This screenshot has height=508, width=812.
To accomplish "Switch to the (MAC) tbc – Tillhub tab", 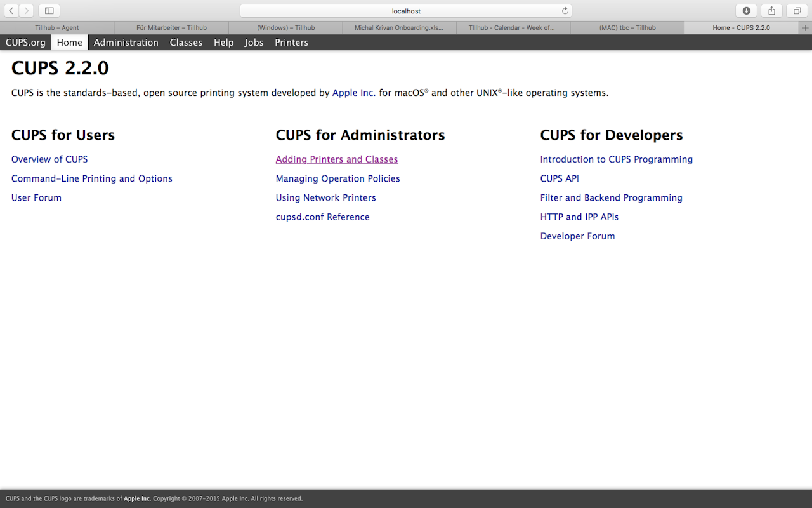I will click(628, 28).
